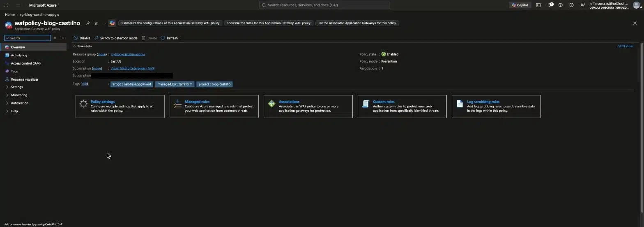
Task: Open the hamburger portal menu
Action: pyautogui.click(x=18, y=5)
